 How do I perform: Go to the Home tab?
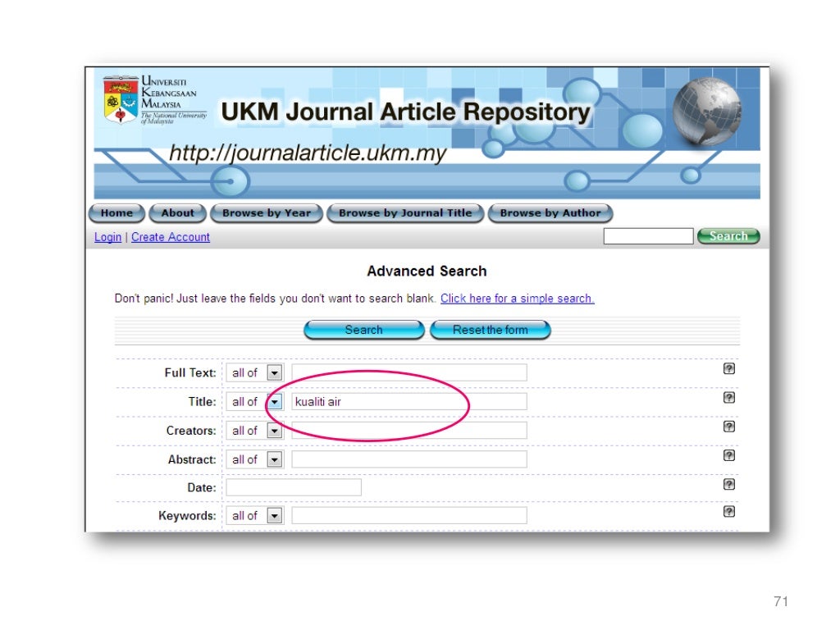pos(116,212)
